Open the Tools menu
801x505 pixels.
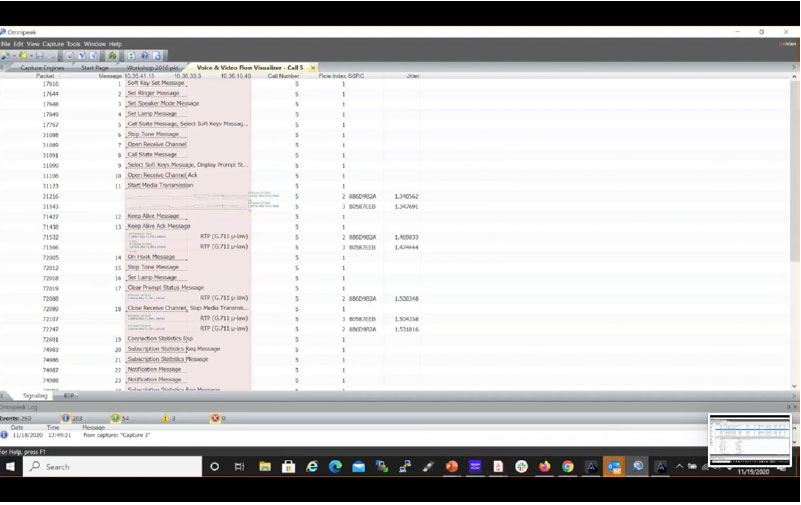pos(73,44)
